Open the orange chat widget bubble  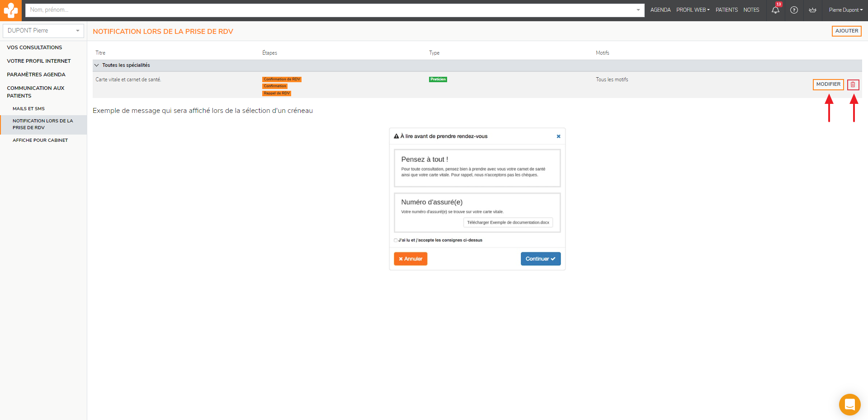pos(849,404)
